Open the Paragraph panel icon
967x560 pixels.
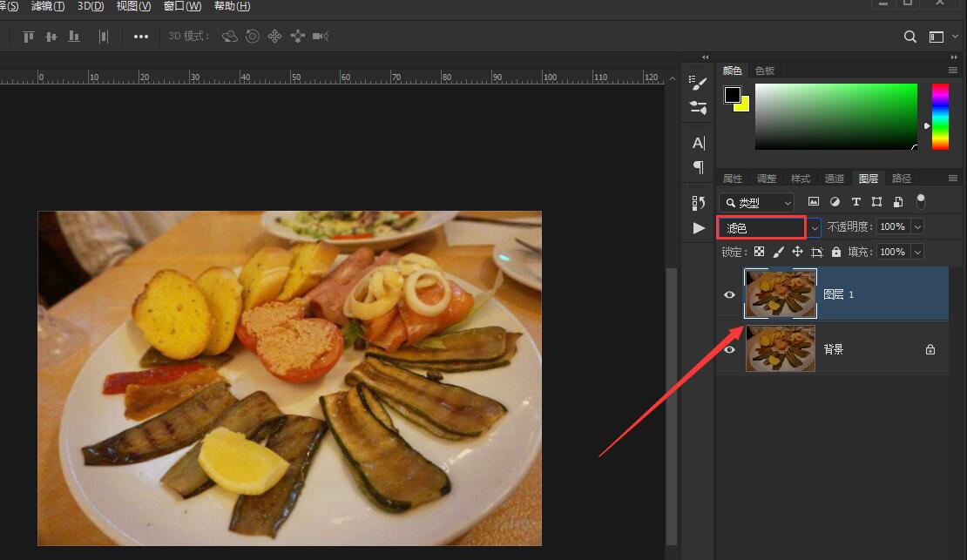click(x=698, y=166)
